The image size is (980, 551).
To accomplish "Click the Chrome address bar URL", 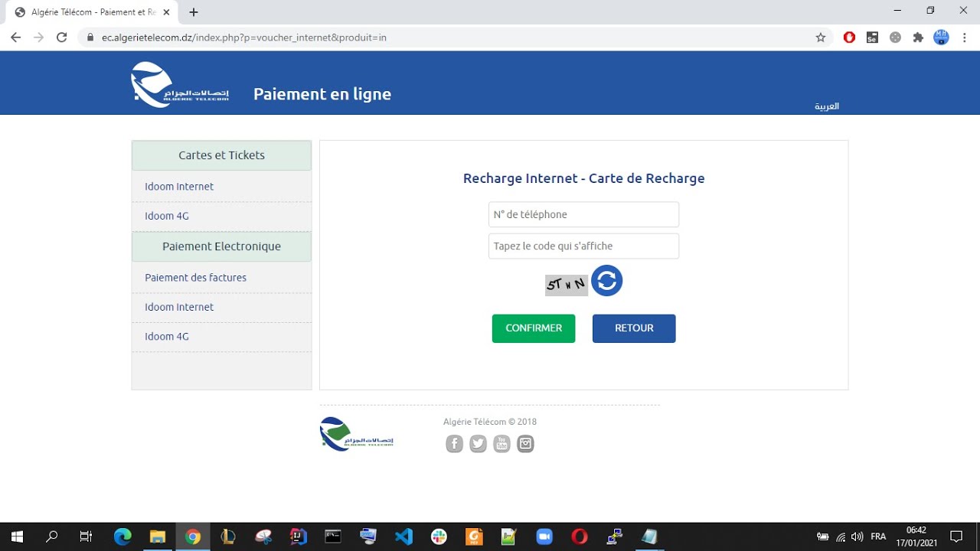I will 244,37.
